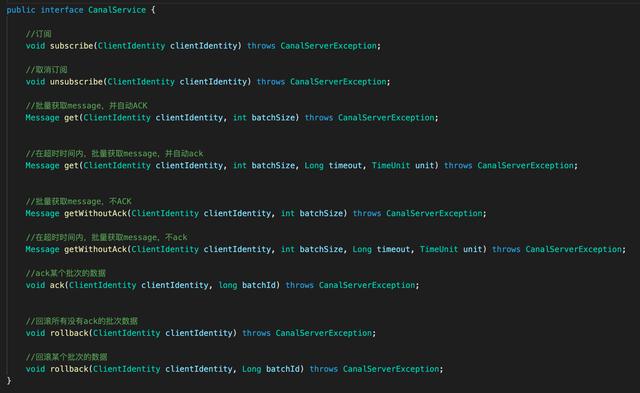Click the comment above the ack method
The image size is (640, 393).
click(x=65, y=273)
